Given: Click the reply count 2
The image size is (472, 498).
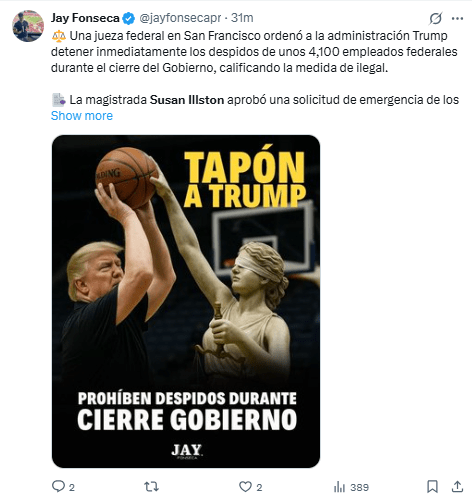Looking at the screenshot, I should pyautogui.click(x=72, y=488).
